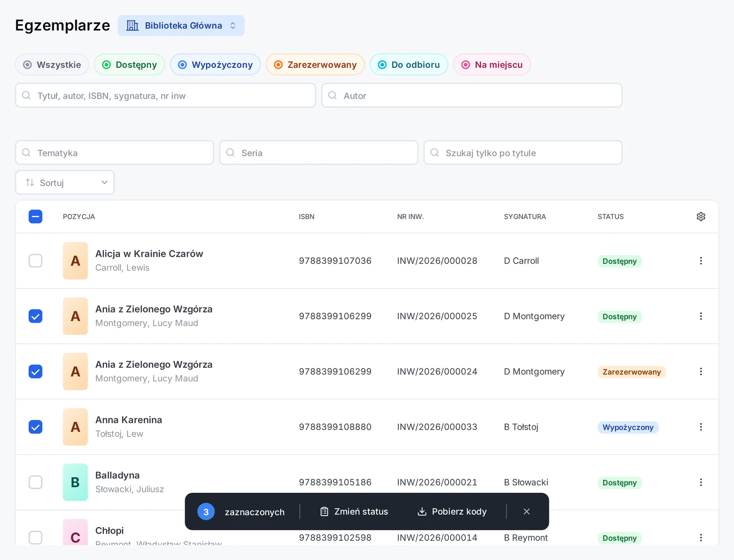
Task: Open three-dot menu for Chłopi row
Action: pyautogui.click(x=701, y=538)
